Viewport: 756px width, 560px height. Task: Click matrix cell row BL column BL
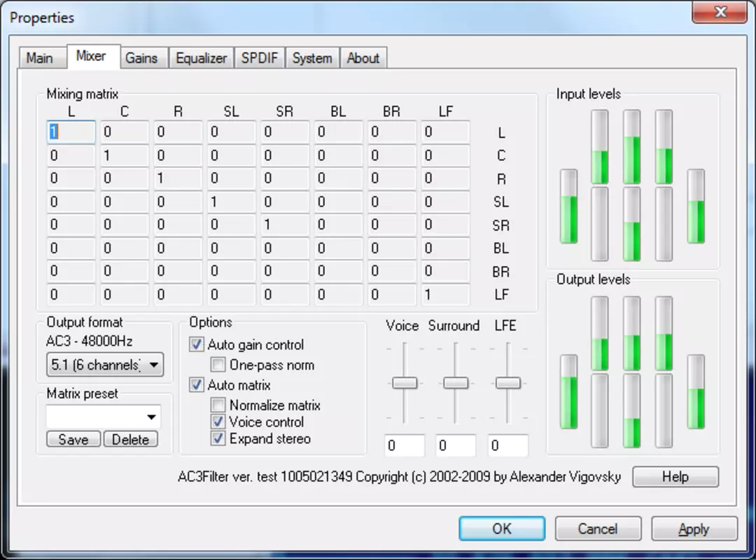click(339, 248)
